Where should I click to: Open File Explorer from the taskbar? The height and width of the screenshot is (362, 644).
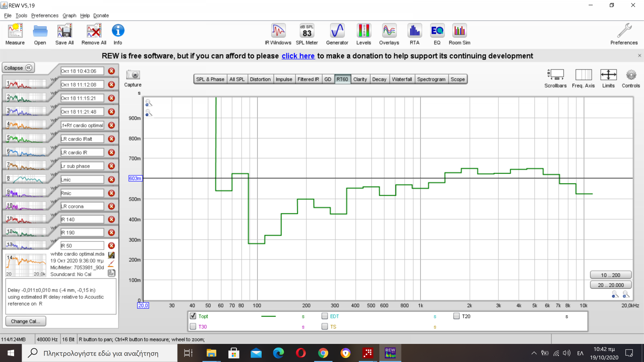pyautogui.click(x=211, y=353)
